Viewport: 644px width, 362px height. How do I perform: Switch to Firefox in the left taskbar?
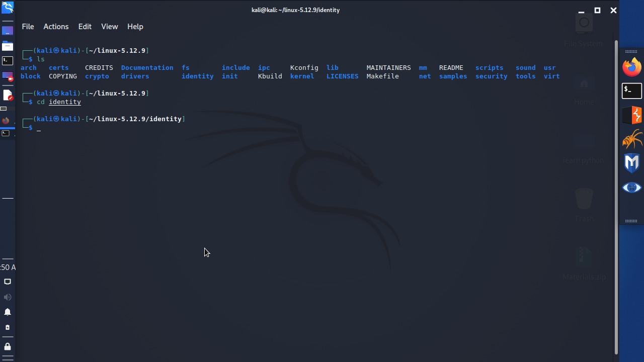click(6, 121)
